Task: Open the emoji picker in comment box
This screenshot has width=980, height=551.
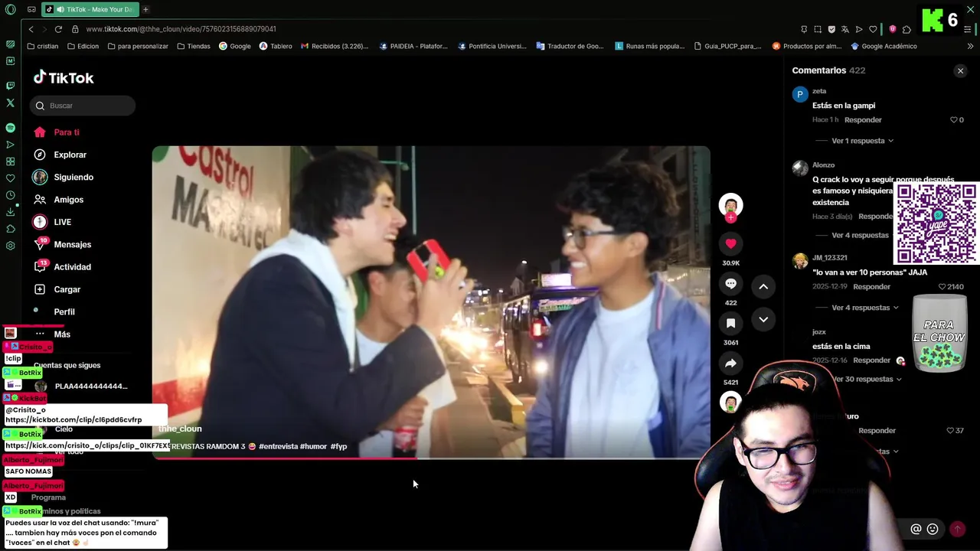Action: tap(933, 529)
